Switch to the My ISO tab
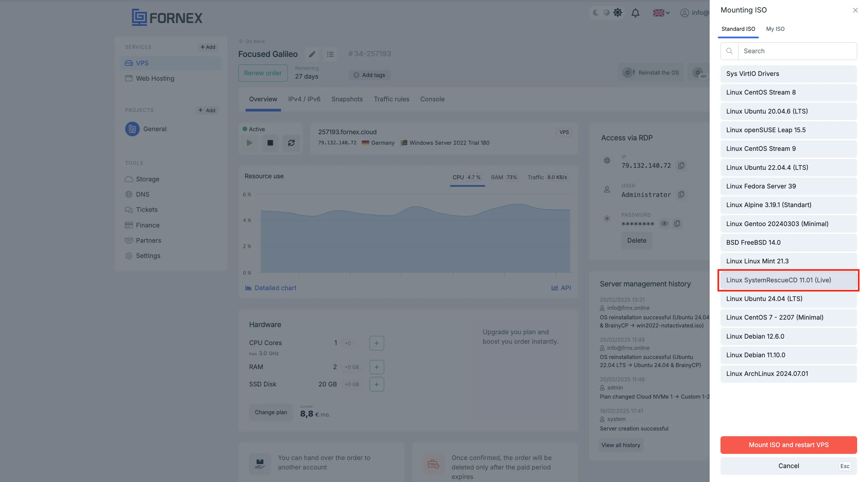The image size is (868, 482). point(775,29)
